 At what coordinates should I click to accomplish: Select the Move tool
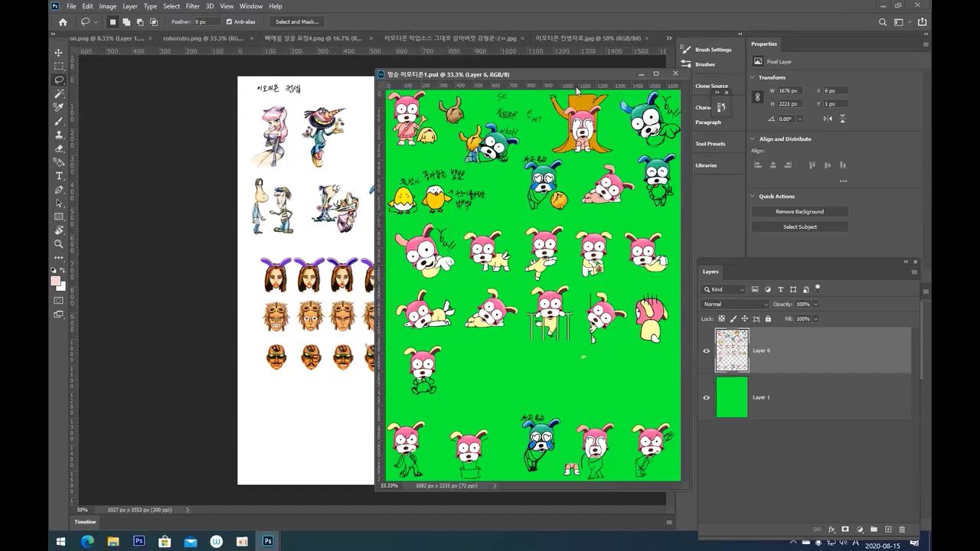tap(59, 53)
